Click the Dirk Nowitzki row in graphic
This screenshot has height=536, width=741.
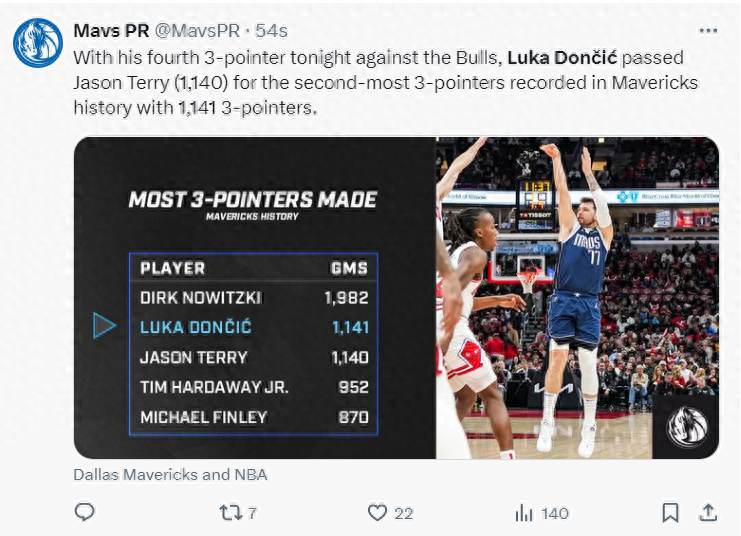pos(254,298)
